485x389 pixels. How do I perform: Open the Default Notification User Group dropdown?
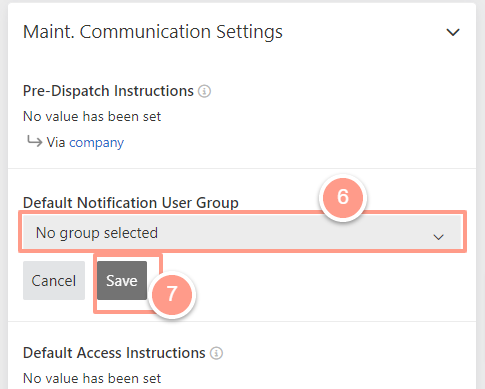(x=242, y=232)
